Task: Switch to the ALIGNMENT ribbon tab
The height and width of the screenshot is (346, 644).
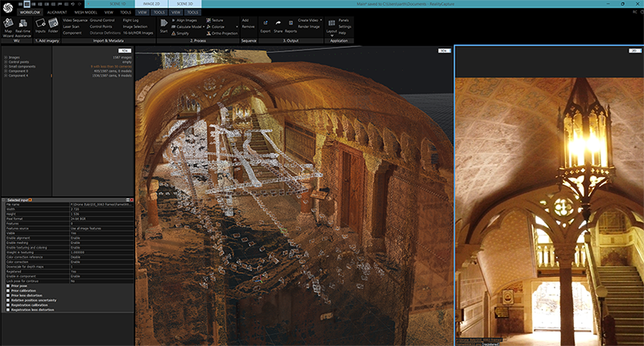Action: (57, 13)
